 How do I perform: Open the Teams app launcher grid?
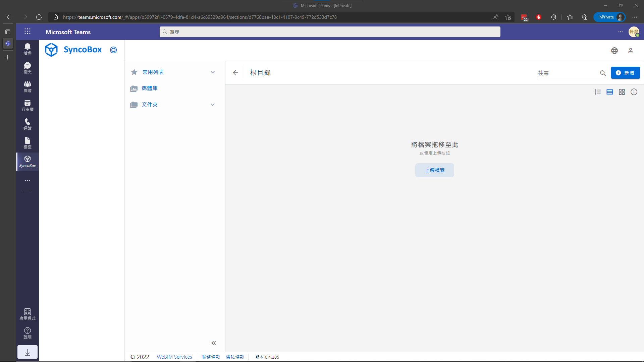28,32
